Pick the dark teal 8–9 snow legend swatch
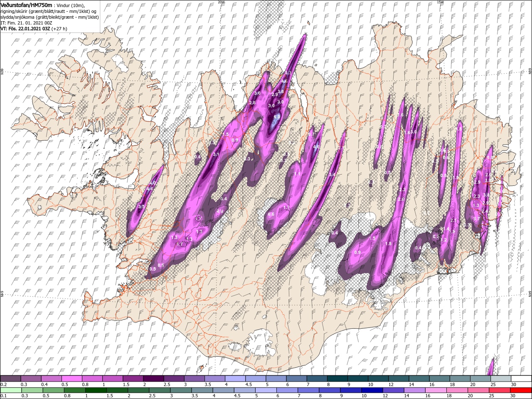The image size is (532, 399). (x=337, y=379)
